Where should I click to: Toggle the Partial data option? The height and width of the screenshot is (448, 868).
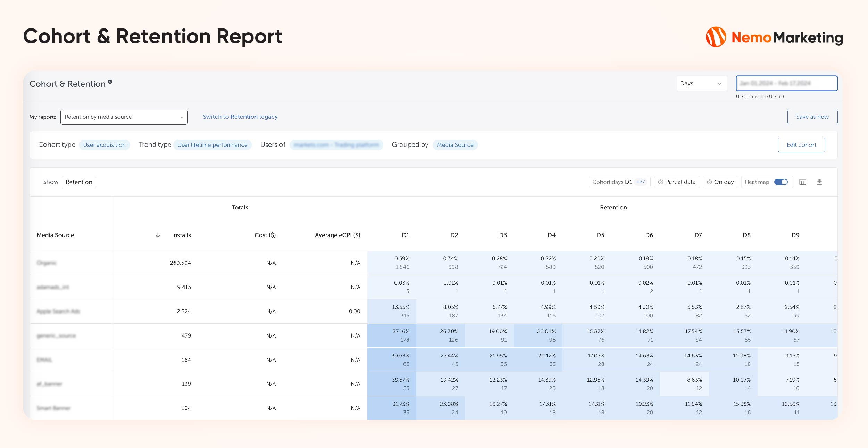(680, 182)
